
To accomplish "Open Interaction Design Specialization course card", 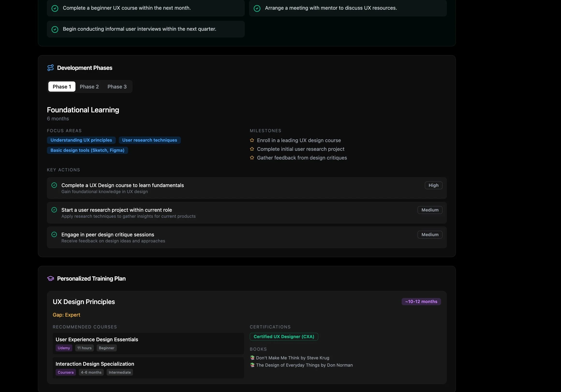I will pos(95,364).
